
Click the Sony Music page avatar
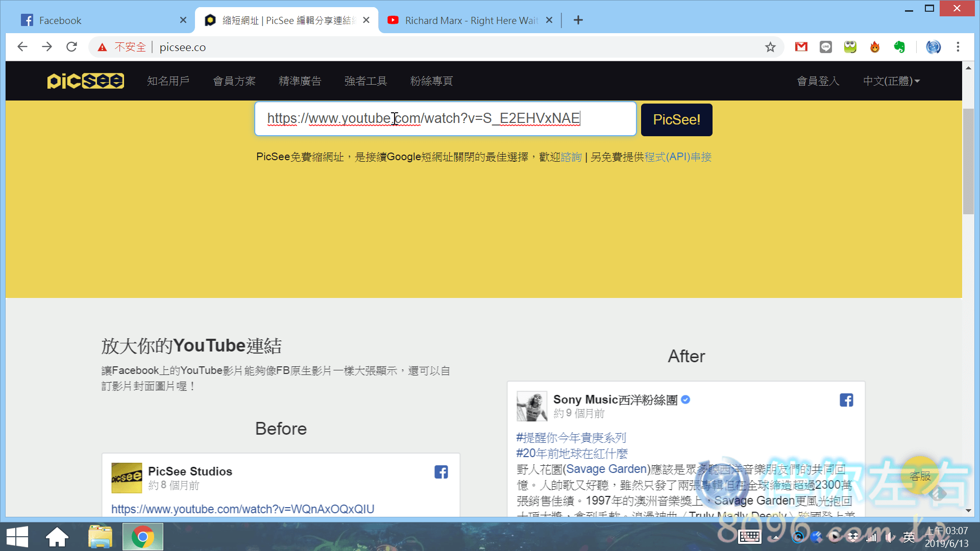[532, 406]
